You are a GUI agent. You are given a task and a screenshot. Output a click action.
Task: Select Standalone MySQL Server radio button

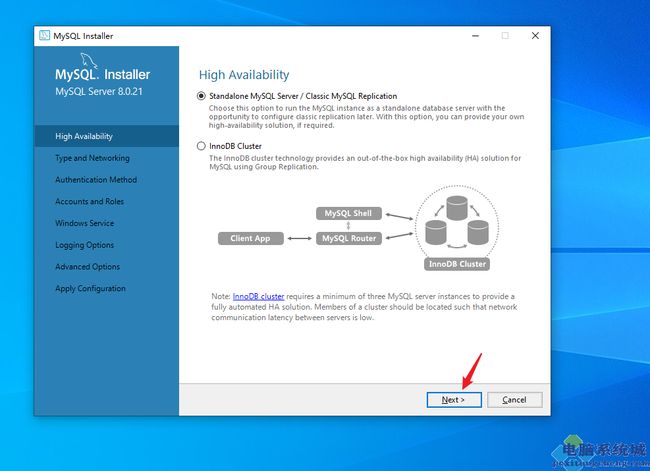point(201,96)
